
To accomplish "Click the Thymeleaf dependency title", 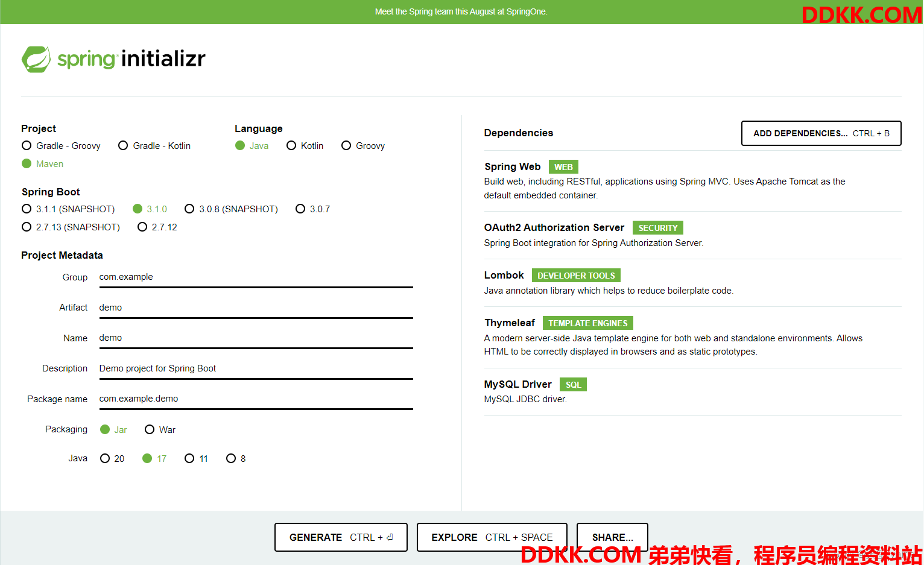I will [510, 323].
